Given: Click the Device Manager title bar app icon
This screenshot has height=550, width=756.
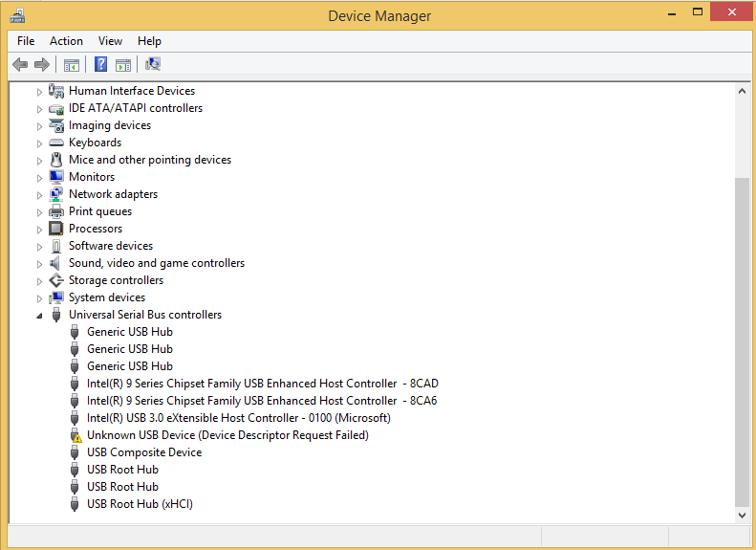Looking at the screenshot, I should [x=17, y=16].
